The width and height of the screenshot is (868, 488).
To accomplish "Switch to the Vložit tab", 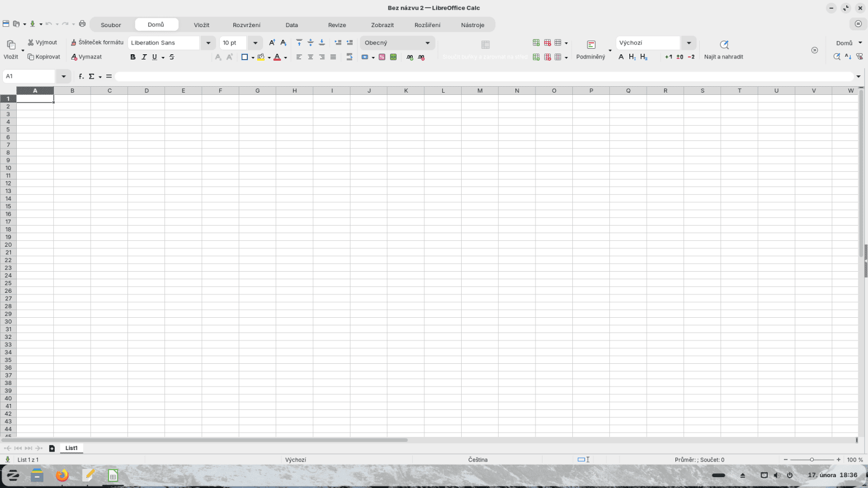I will [x=202, y=25].
